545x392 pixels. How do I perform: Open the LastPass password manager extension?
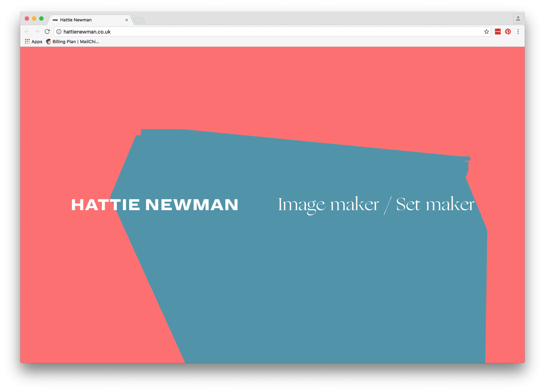pyautogui.click(x=497, y=32)
